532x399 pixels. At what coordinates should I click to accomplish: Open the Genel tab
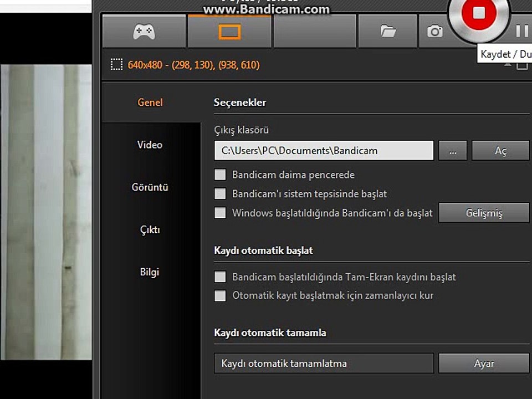(150, 103)
